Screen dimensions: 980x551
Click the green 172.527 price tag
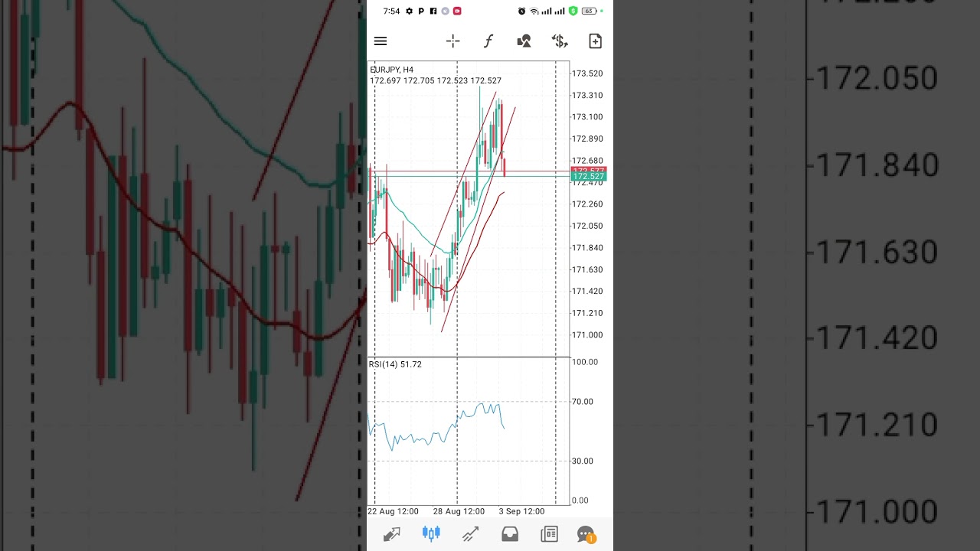(x=589, y=177)
